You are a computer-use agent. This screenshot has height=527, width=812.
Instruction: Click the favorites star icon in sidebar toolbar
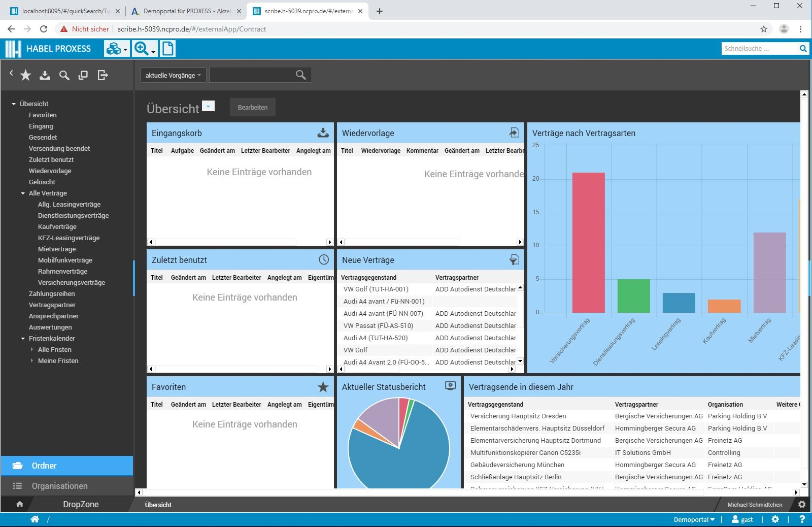25,76
